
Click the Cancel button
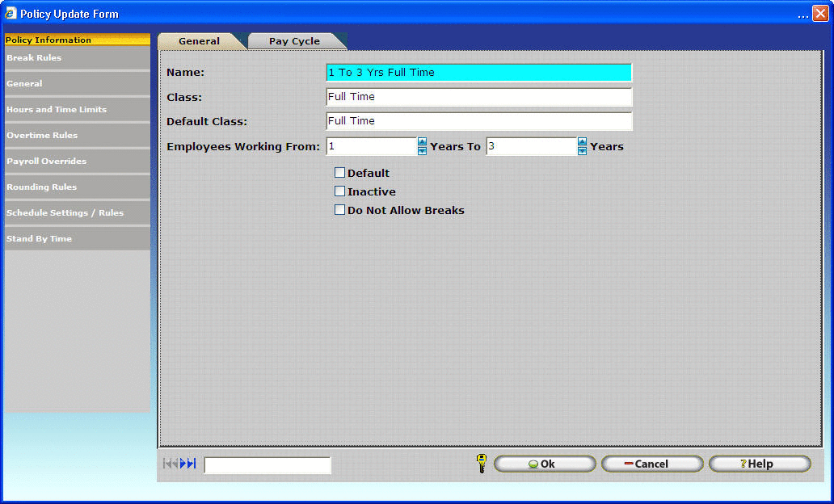click(x=651, y=464)
